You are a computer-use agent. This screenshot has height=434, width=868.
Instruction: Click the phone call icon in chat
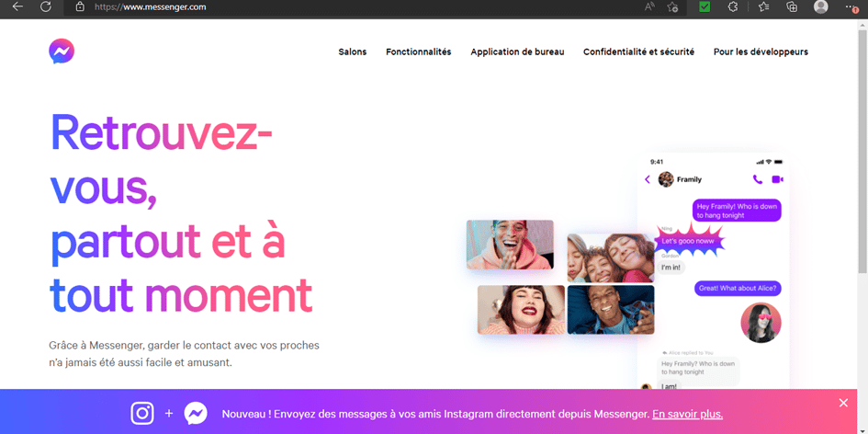click(757, 179)
